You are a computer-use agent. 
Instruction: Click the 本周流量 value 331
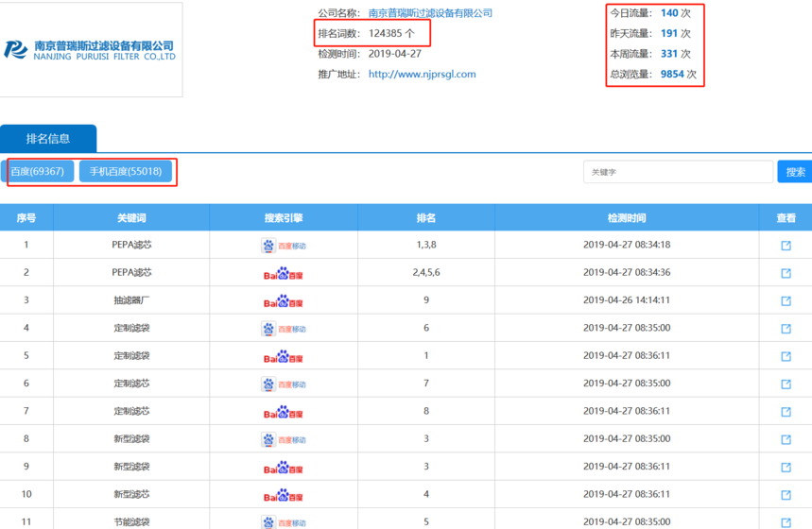pos(669,54)
